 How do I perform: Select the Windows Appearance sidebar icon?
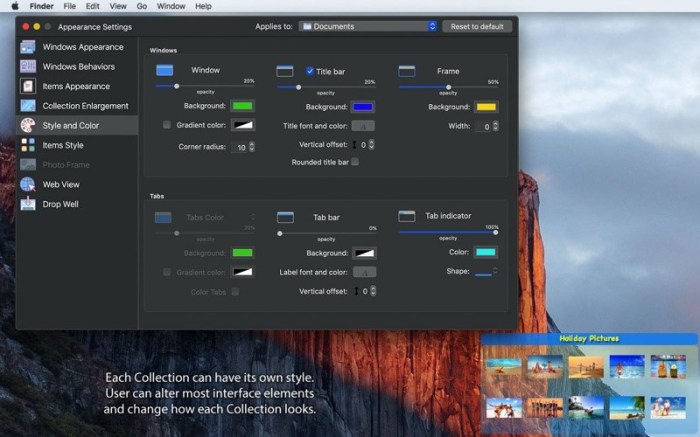[x=28, y=47]
